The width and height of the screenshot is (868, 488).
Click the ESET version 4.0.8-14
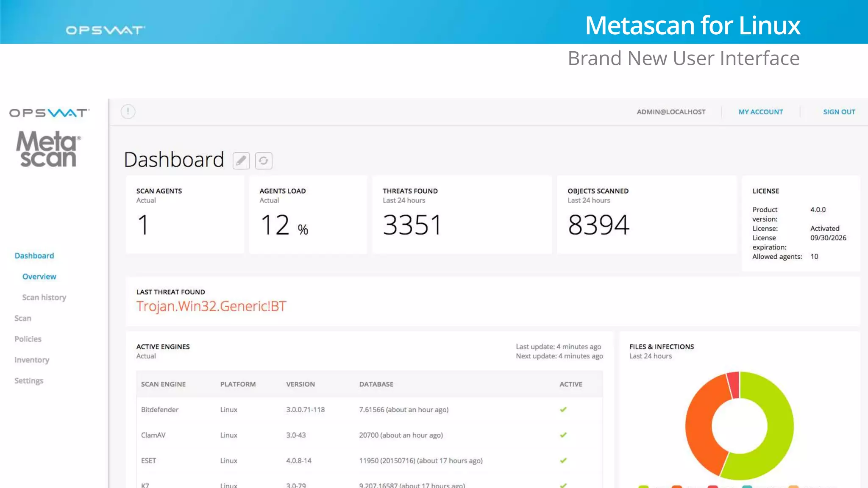tap(299, 460)
